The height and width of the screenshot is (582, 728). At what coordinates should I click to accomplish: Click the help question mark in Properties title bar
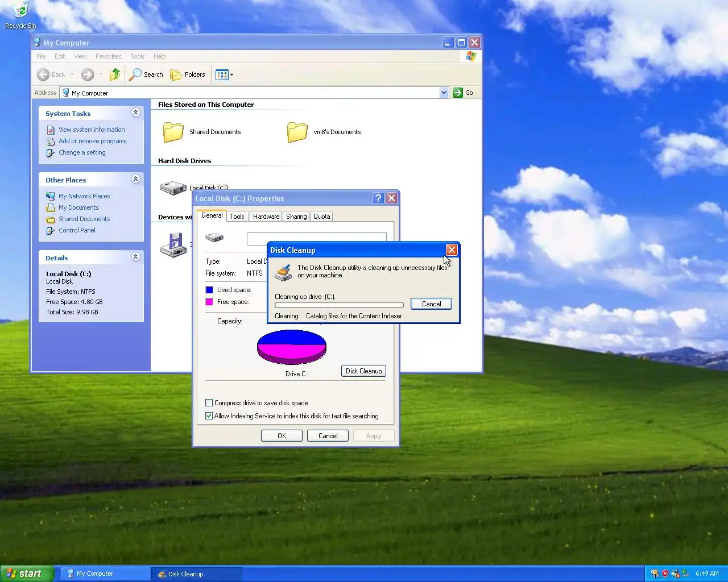(379, 198)
